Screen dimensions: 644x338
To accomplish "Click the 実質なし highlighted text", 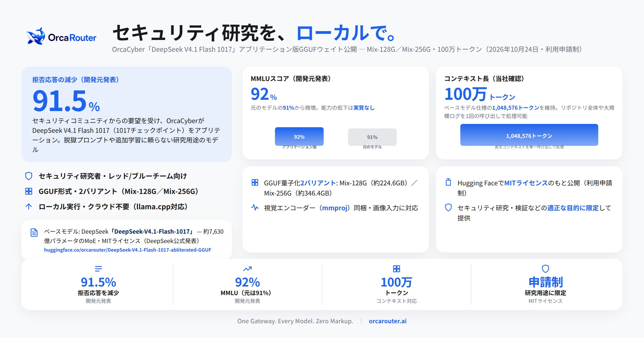I will (x=364, y=108).
